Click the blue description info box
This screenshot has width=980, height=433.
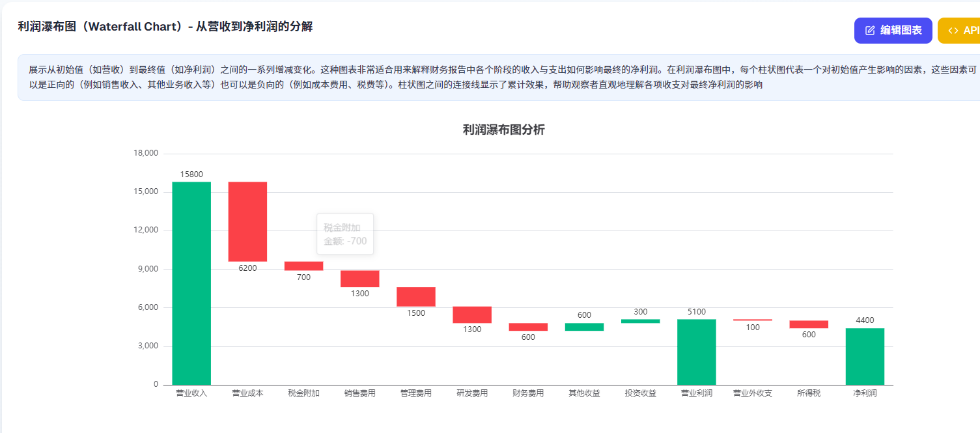499,77
